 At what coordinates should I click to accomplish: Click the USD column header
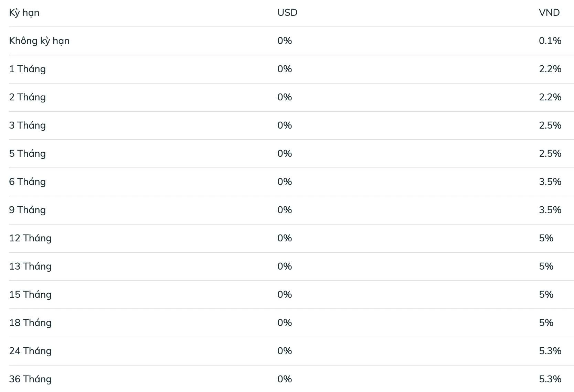(x=287, y=13)
